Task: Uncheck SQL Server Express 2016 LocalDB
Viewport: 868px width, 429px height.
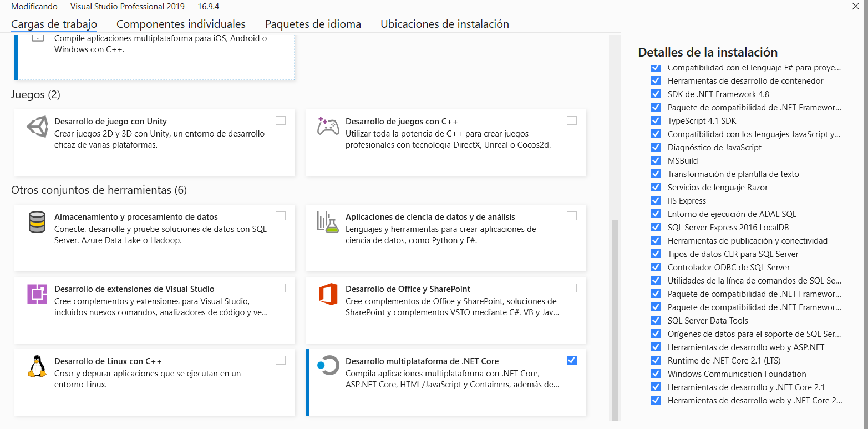Action: coord(656,228)
